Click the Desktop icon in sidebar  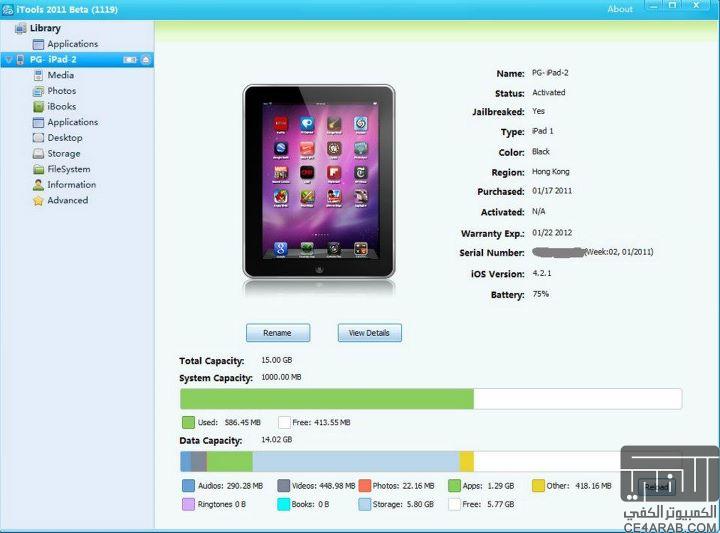tap(39, 138)
